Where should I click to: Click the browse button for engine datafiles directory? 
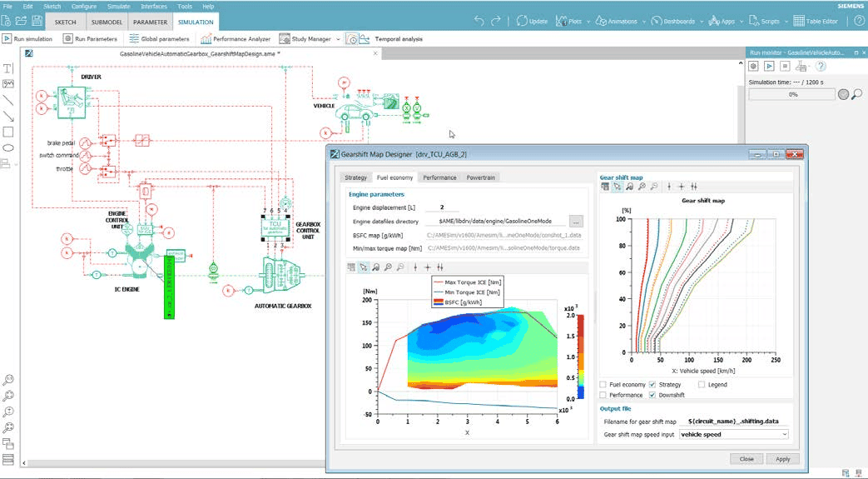pyautogui.click(x=574, y=222)
